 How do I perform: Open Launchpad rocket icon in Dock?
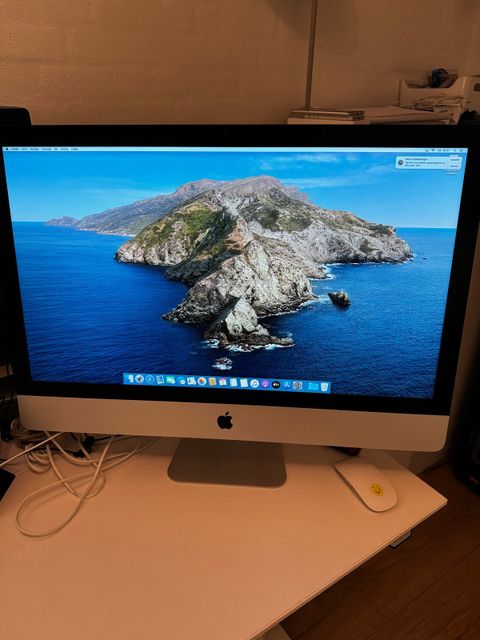(x=140, y=379)
